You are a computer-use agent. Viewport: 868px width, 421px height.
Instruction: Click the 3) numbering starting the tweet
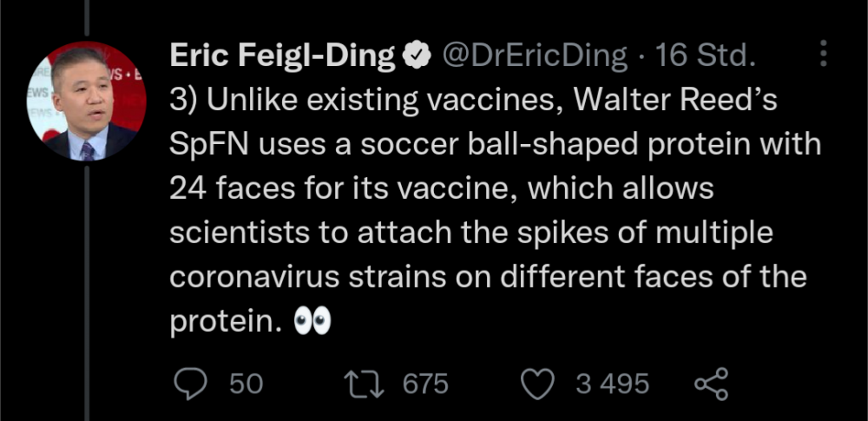point(184,102)
